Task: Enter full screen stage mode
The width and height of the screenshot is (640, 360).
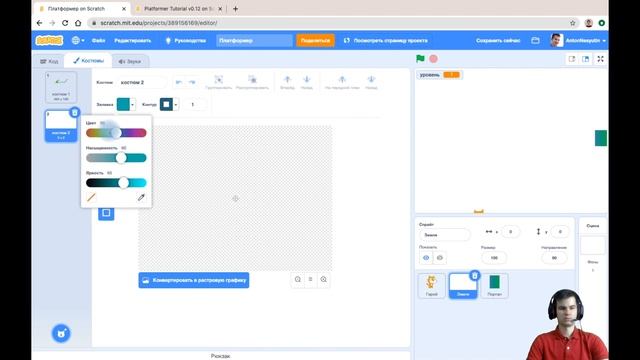Action: 600,59
